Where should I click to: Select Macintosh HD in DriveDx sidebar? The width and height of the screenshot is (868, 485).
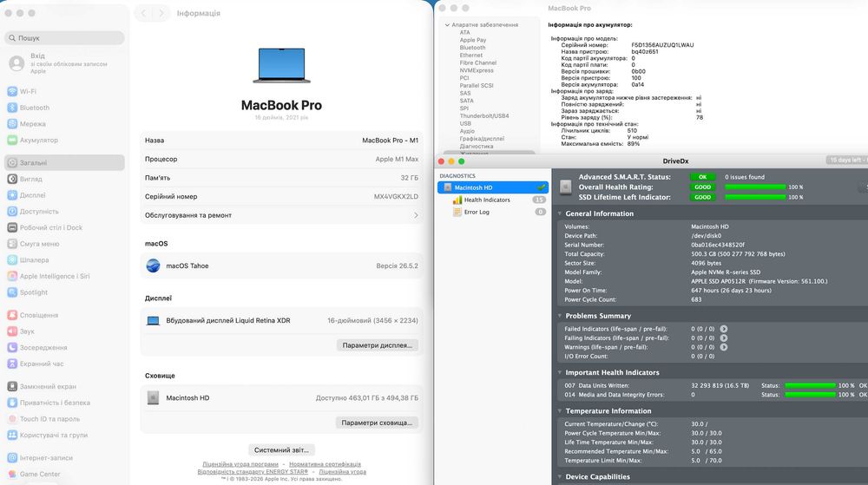click(x=493, y=187)
